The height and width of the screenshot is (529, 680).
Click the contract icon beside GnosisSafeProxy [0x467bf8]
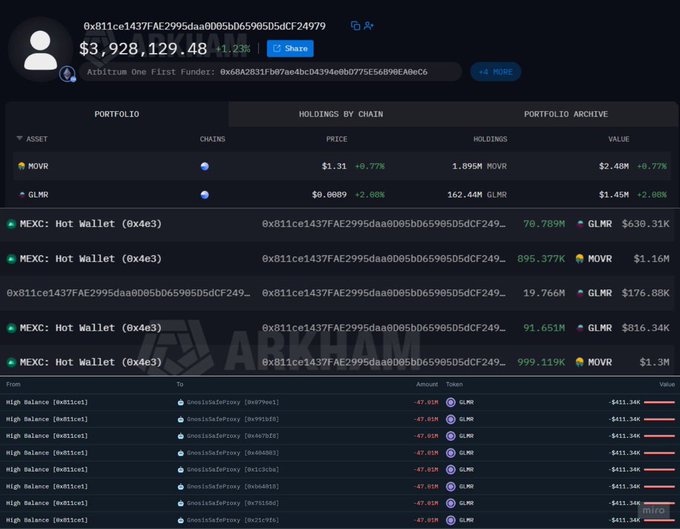click(x=180, y=436)
